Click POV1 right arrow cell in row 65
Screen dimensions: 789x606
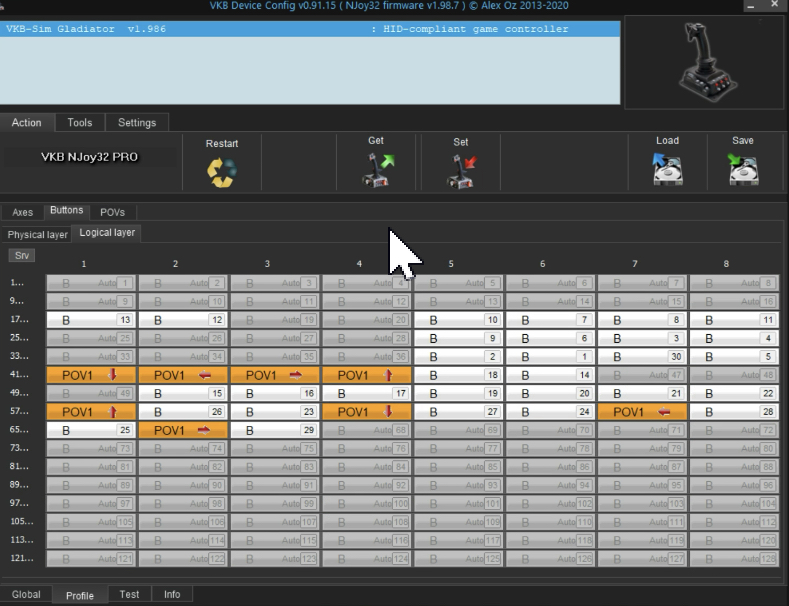point(183,430)
